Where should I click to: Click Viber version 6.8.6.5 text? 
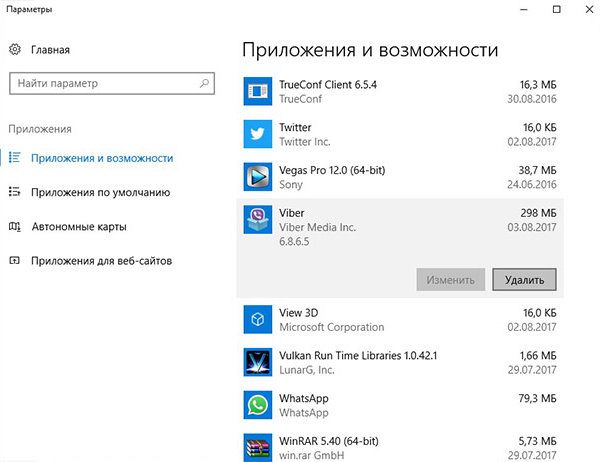(x=294, y=242)
